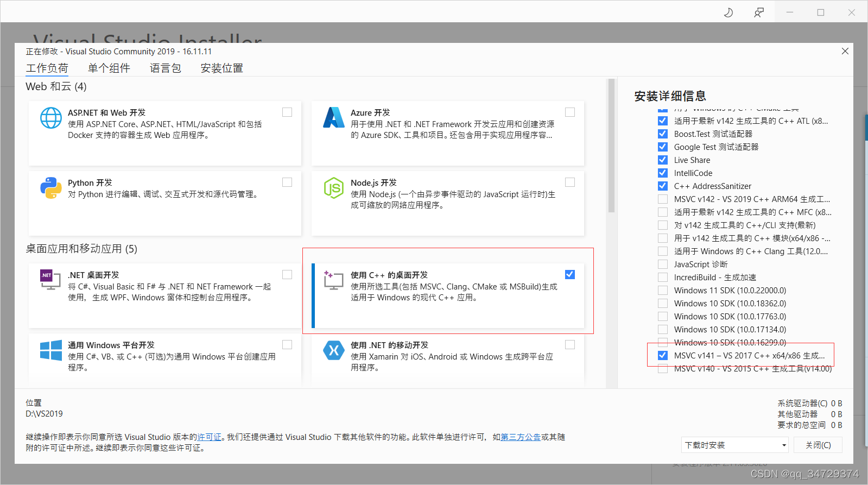The image size is (868, 485).
Task: Check Windows 10 SDK (10.0.17763.0)
Action: point(663,316)
